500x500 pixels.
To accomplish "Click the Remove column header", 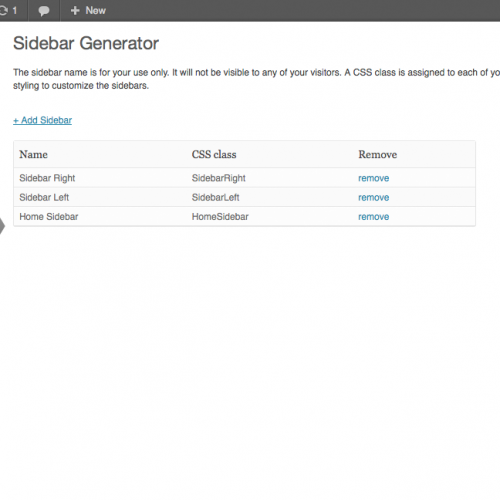I will tap(378, 155).
